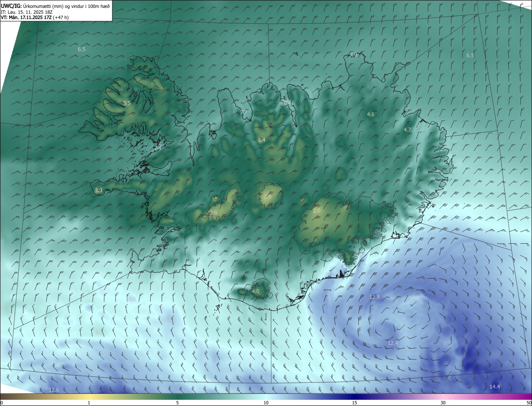The image size is (532, 406).
Task: Click the 10 tick on the color scale
Action: tap(266, 403)
